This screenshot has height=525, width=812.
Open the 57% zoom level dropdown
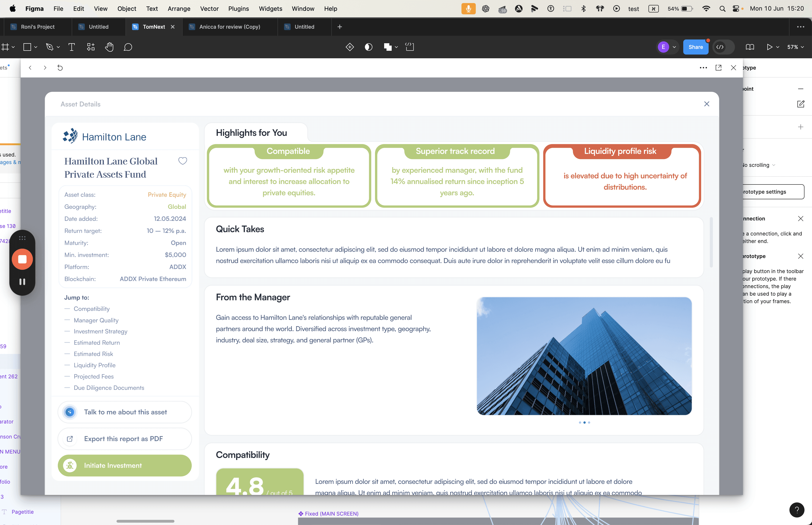pos(796,47)
